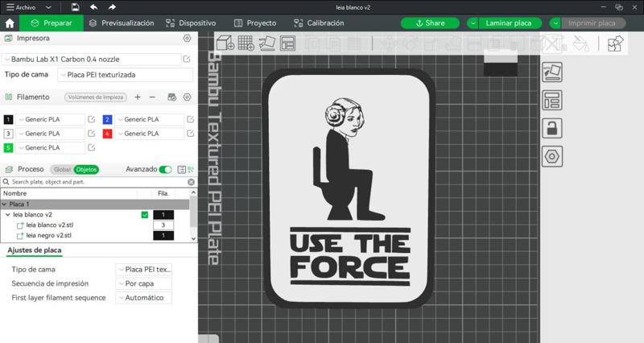Viewport: 644px width, 343px height.
Task: Open Volúmenes de limpieza settings
Action: pos(96,97)
